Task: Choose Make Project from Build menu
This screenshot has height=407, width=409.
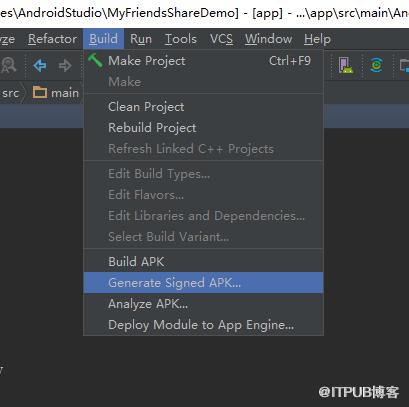Action: tap(203, 61)
